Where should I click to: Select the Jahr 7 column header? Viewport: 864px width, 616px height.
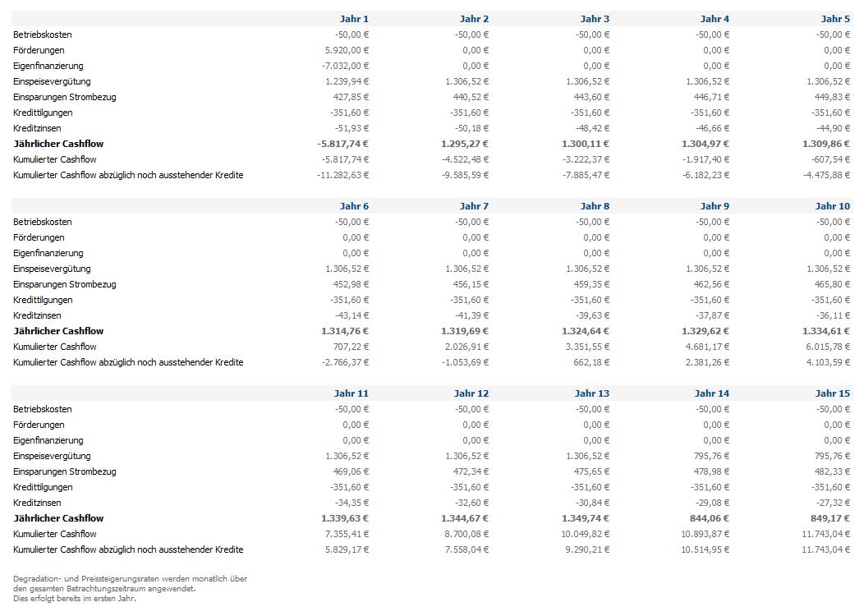click(474, 206)
